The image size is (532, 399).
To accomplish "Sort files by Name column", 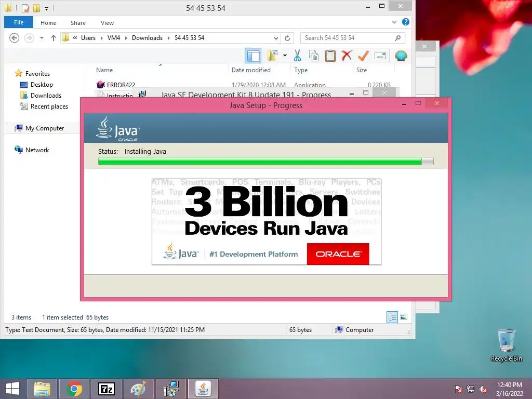I will click(104, 70).
